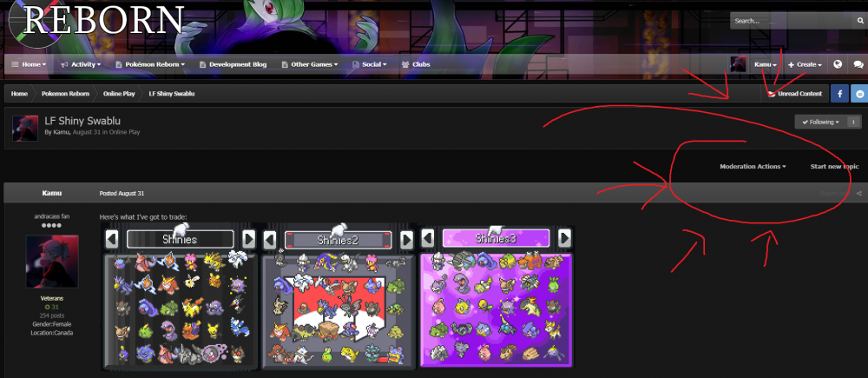This screenshot has width=868, height=378.
Task: Click the topic author avatar near title
Action: pos(25,128)
